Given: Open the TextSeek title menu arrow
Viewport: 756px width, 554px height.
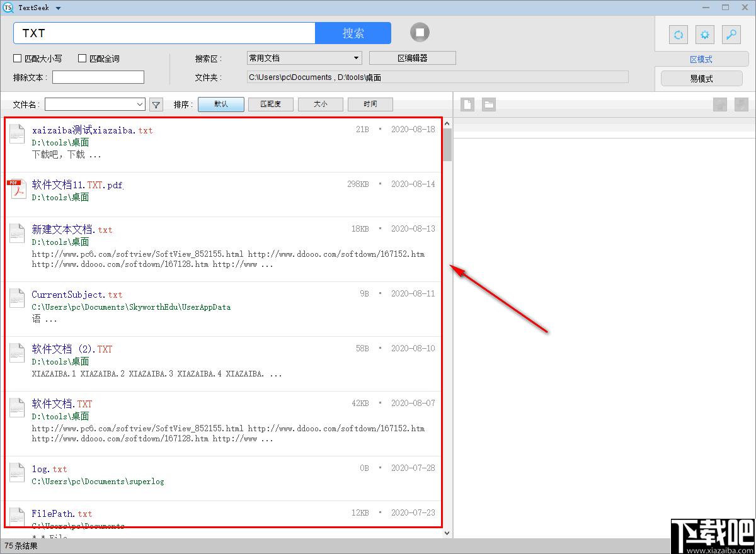Looking at the screenshot, I should click(58, 8).
